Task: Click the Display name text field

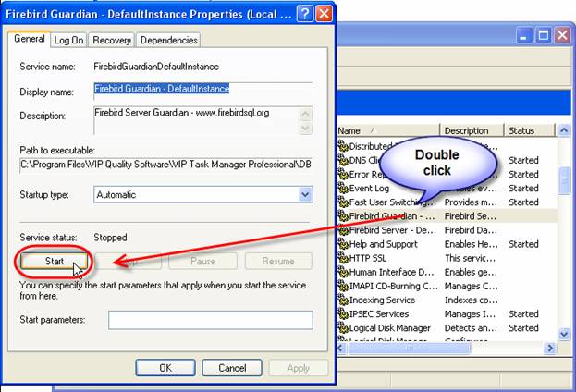Action: 203,90
